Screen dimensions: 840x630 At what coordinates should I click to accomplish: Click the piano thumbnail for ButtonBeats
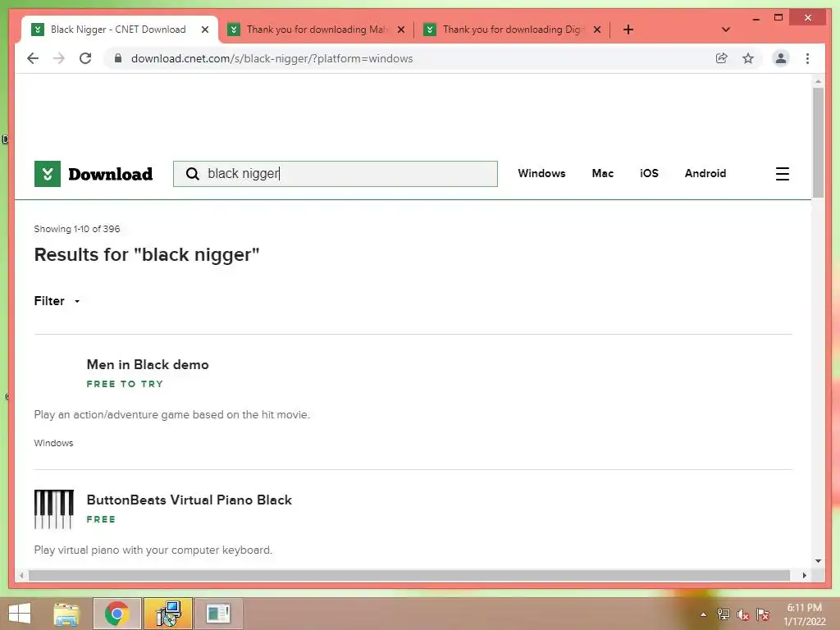click(x=53, y=509)
